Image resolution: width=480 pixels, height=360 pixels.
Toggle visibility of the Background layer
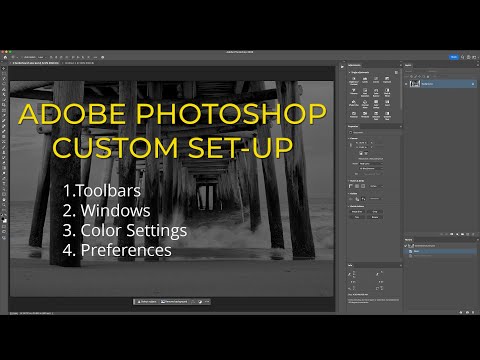406,84
